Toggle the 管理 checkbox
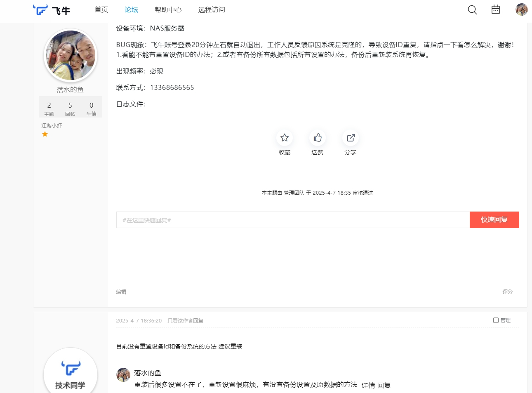The width and height of the screenshot is (532, 393). tap(496, 320)
